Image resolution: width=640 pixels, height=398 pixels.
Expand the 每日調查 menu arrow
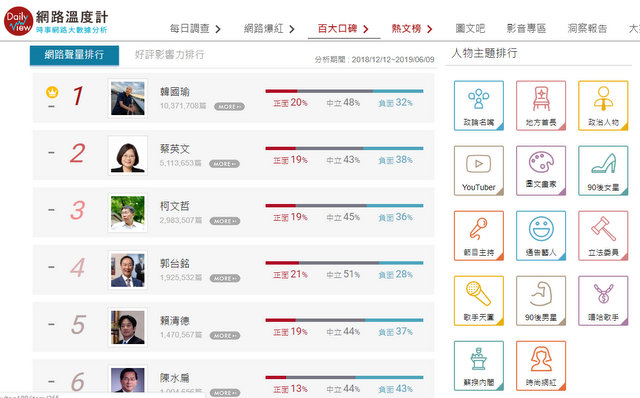click(218, 29)
